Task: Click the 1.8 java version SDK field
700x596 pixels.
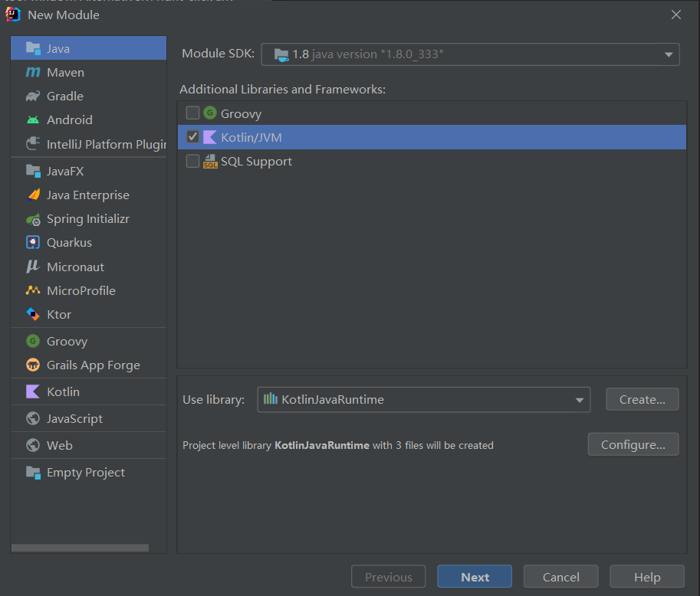Action: [x=470, y=54]
